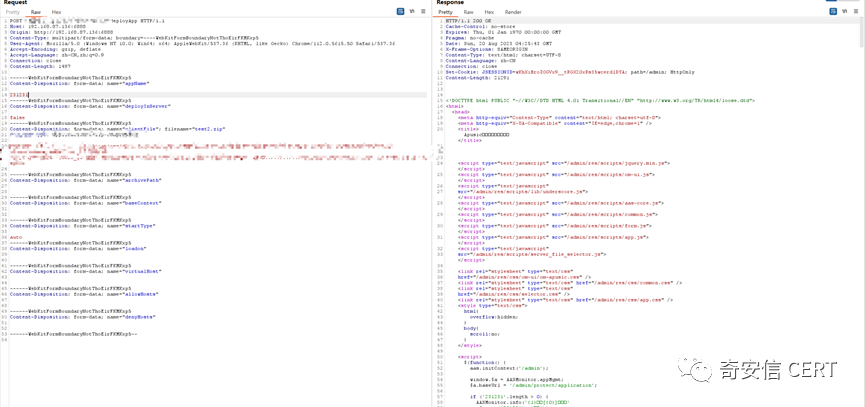Click the form-data name="archivePath" line
This screenshot has width=865, height=407.
(x=86, y=180)
